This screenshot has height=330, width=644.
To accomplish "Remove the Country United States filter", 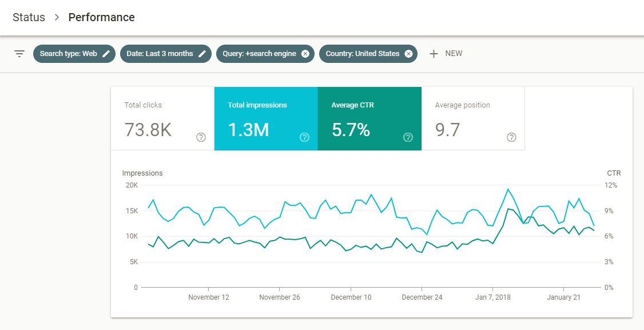I will click(408, 54).
